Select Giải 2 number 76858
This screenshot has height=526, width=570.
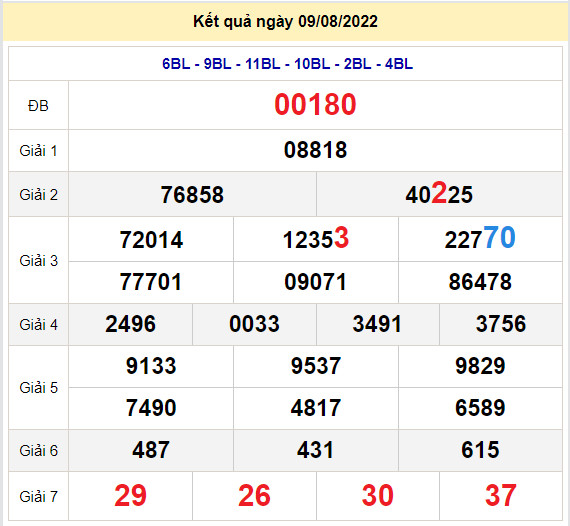192,194
